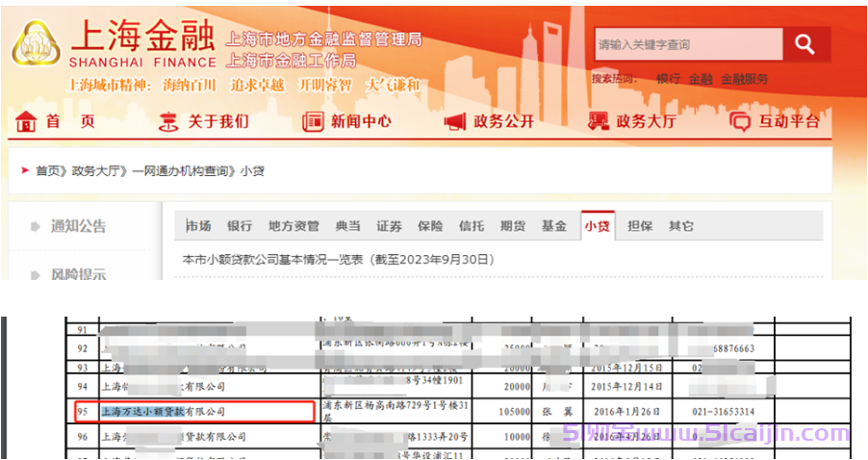Open 通知公告 in the sidebar
The width and height of the screenshot is (868, 460).
79,226
